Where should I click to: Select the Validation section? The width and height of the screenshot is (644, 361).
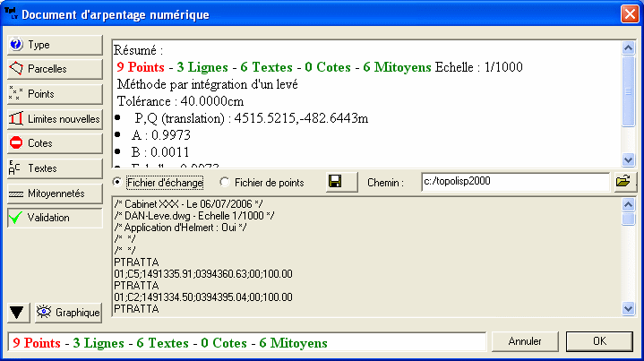pos(54,218)
